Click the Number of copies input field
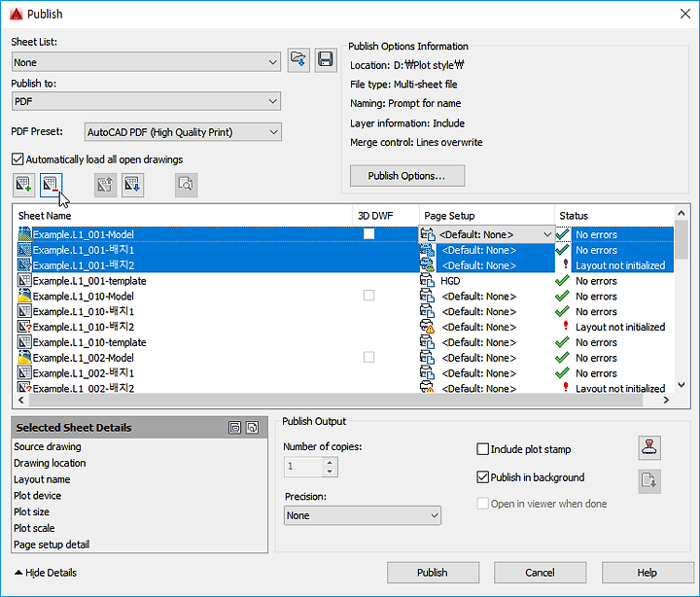 [x=303, y=467]
